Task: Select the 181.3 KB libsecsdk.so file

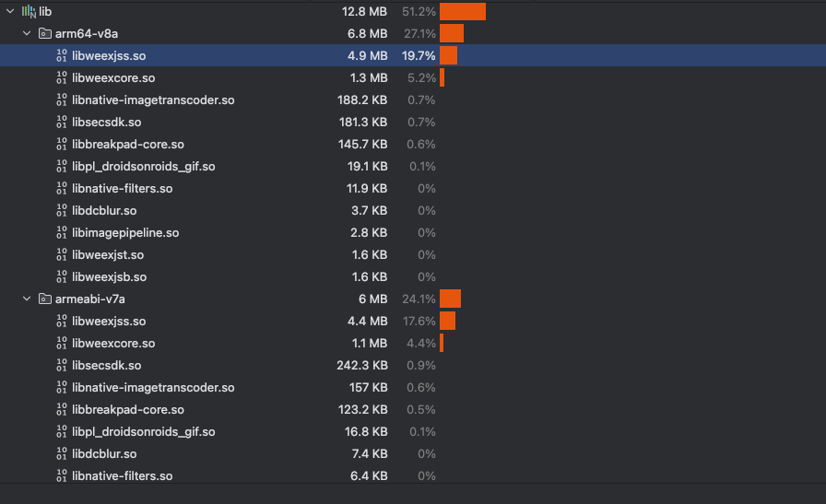Action: point(106,123)
